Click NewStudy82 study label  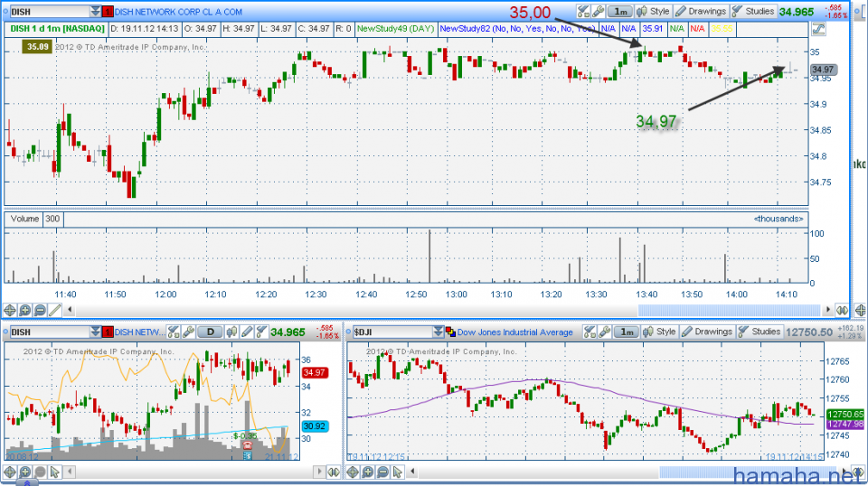click(517, 28)
